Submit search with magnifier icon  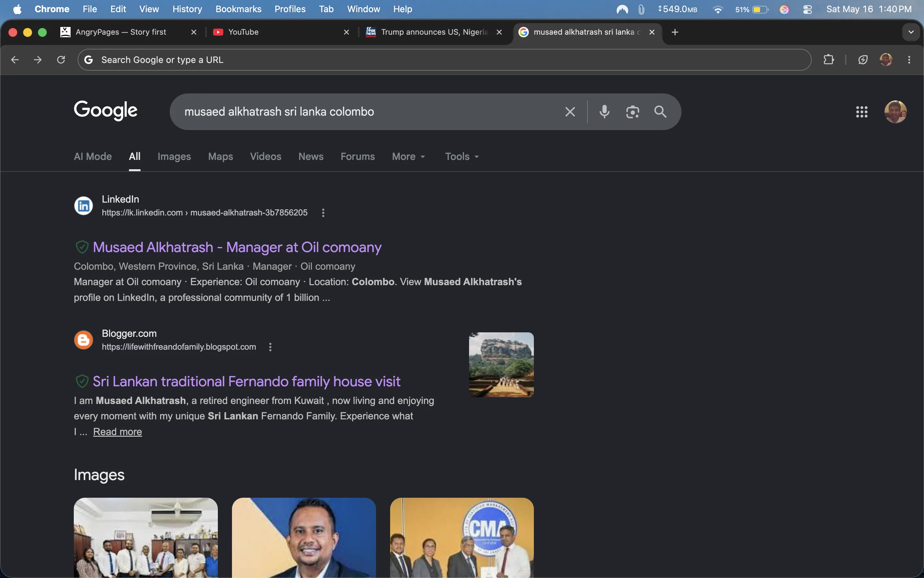pos(661,112)
